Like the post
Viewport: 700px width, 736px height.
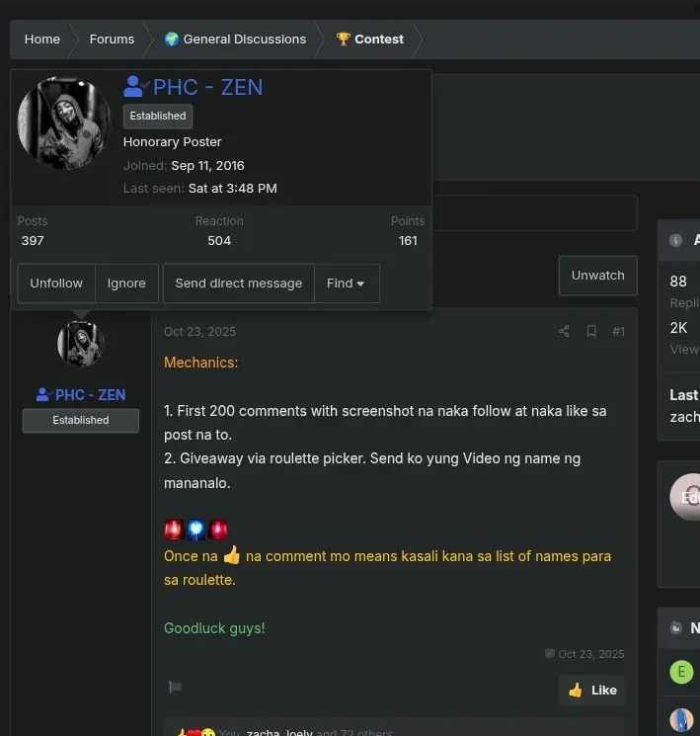click(x=591, y=691)
